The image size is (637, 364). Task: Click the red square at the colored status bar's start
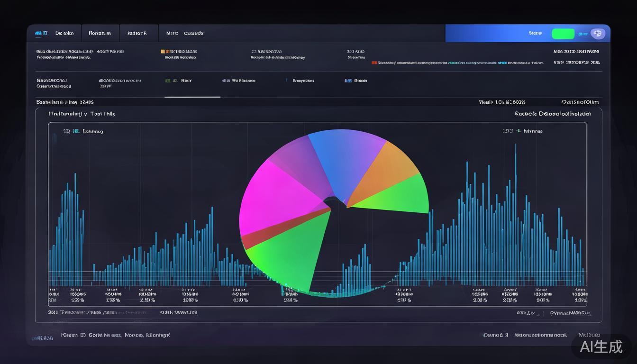(374, 63)
